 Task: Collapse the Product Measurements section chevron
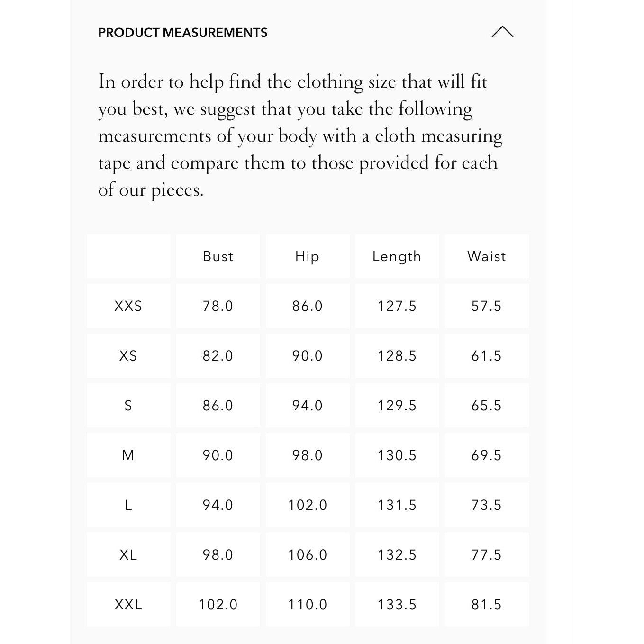tap(502, 32)
